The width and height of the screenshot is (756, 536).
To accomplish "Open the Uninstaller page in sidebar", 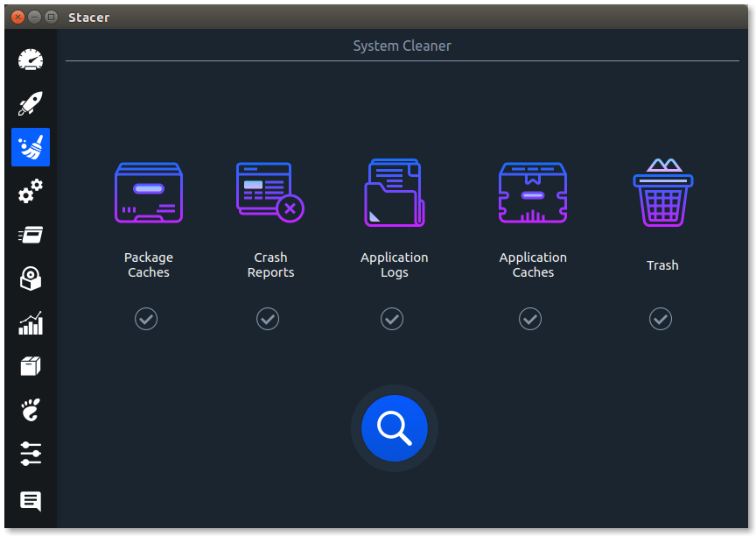I will pyautogui.click(x=31, y=279).
